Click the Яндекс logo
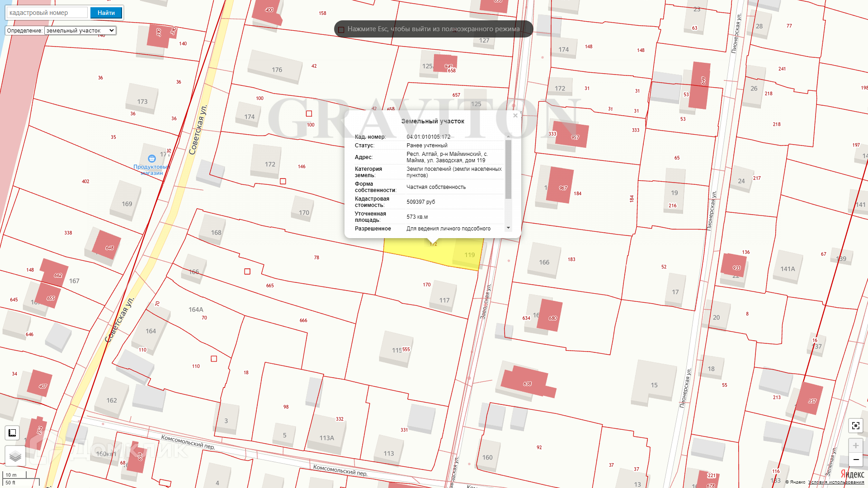Viewport: 868px width, 488px height. pos(852,474)
